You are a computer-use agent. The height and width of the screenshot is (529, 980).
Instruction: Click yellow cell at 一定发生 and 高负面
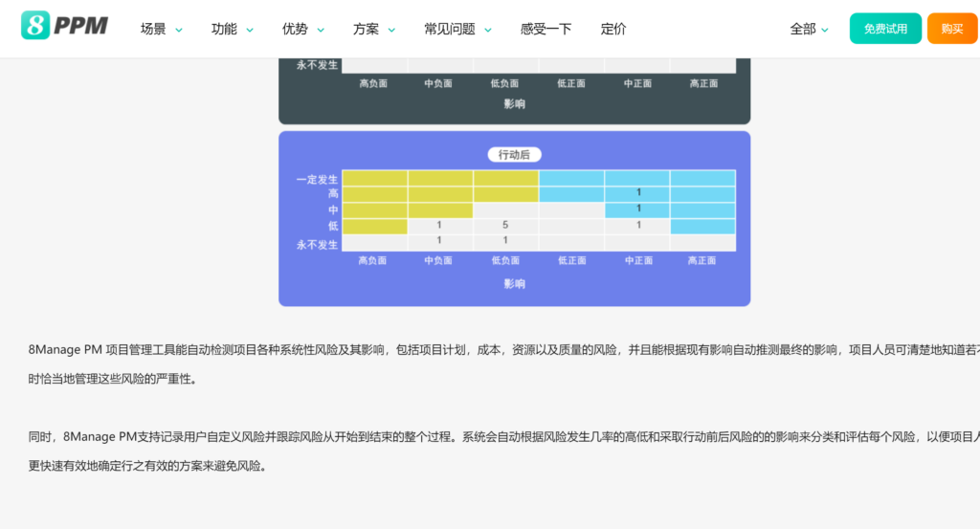pyautogui.click(x=374, y=178)
